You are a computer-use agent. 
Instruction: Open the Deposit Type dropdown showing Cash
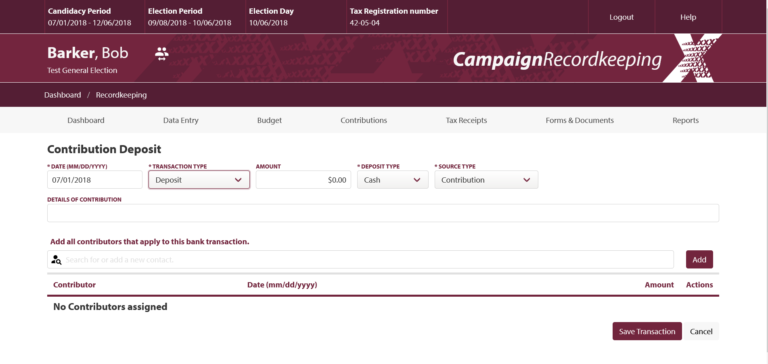(x=392, y=180)
